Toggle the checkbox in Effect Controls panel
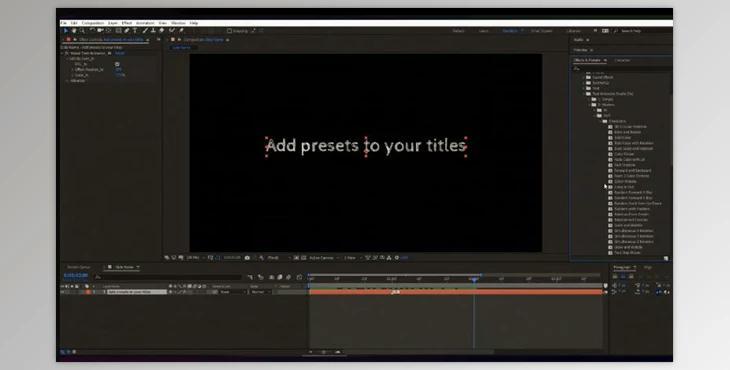Screen dimensions: 730x370 click(x=117, y=64)
